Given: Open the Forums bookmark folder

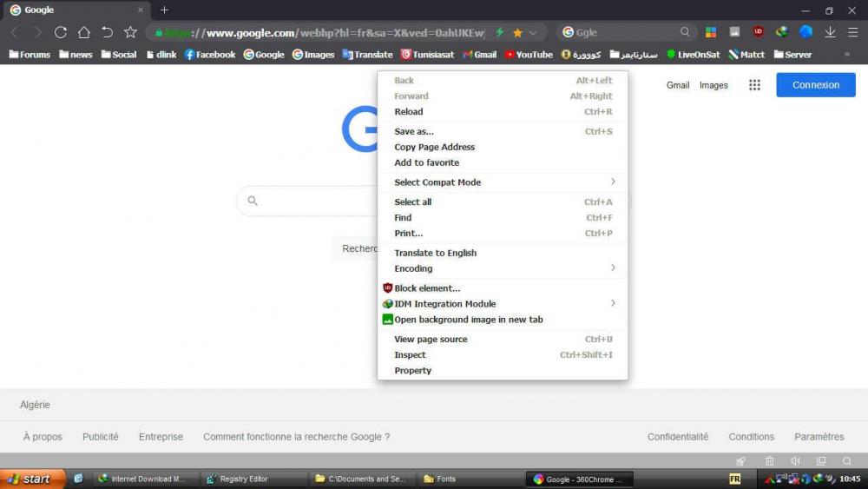Looking at the screenshot, I should (x=30, y=54).
